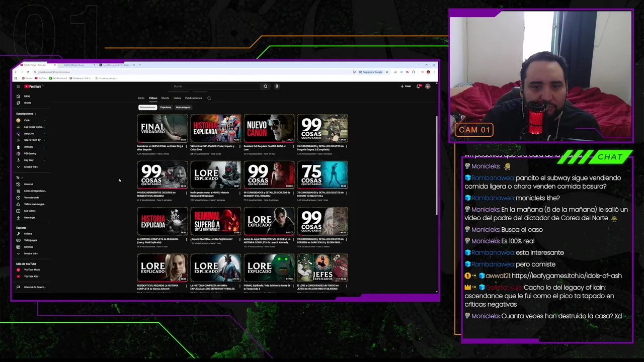Open options for 'Descubren un NUEVO FINAL' video
The image size is (644, 362).
tap(187, 147)
